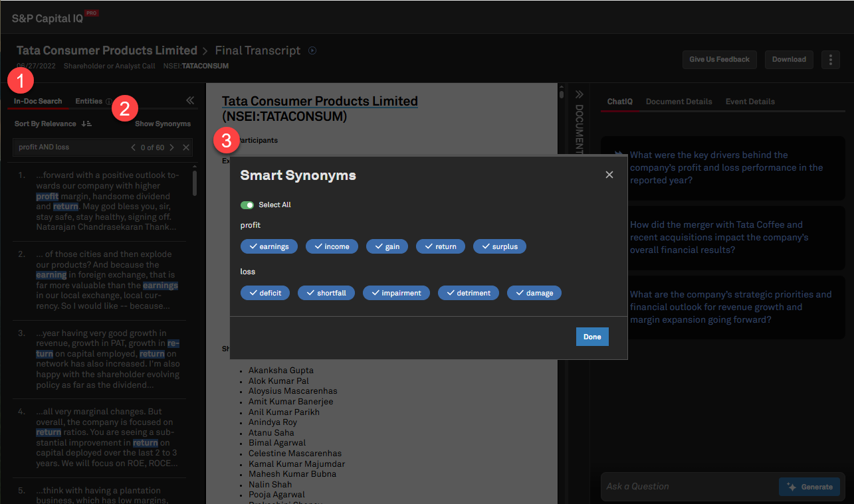Select the ChatIQ tab
This screenshot has width=854, height=504.
tap(620, 102)
